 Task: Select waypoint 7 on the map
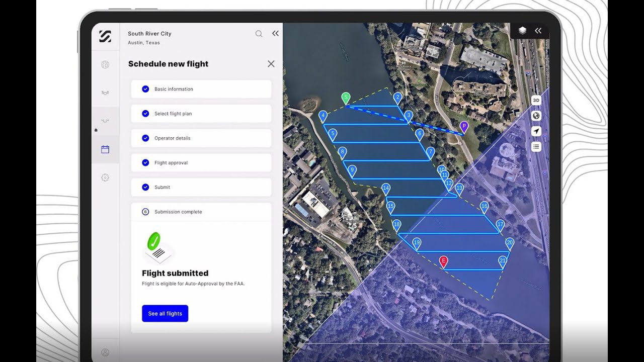430,152
